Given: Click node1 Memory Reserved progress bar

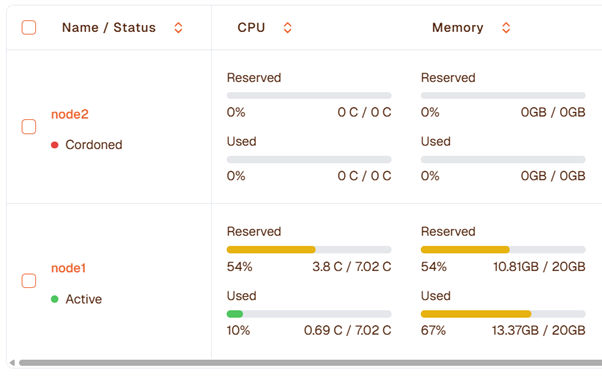Looking at the screenshot, I should [x=503, y=249].
